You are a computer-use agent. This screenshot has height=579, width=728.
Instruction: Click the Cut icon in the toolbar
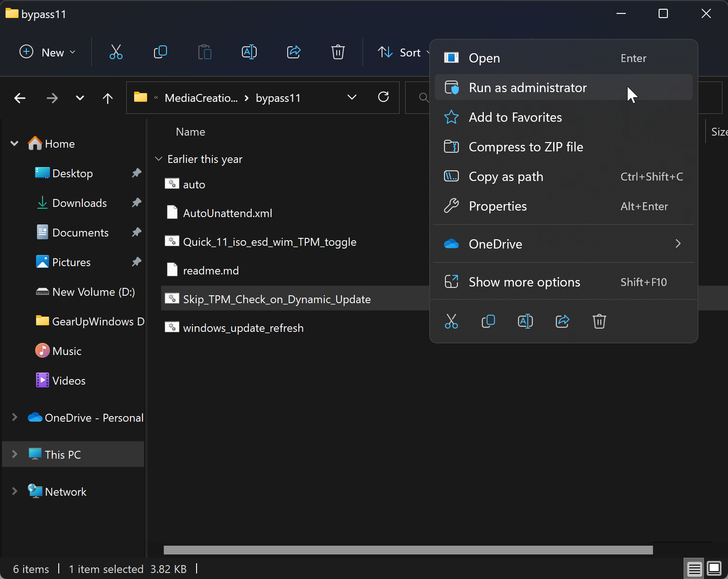click(116, 52)
